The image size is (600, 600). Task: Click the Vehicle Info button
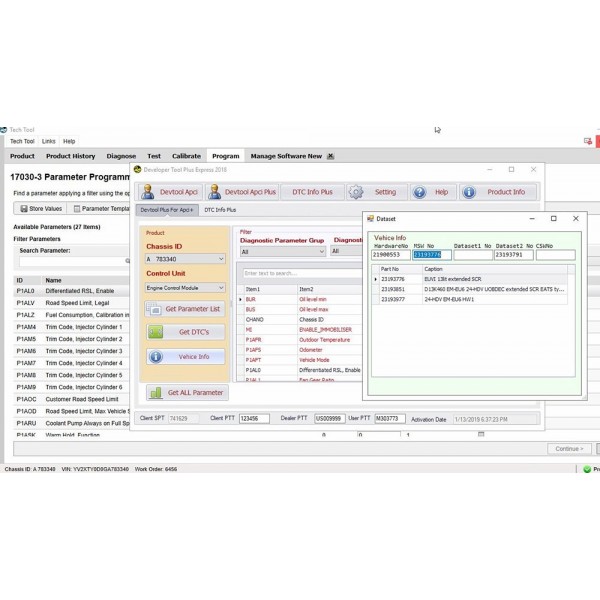186,357
